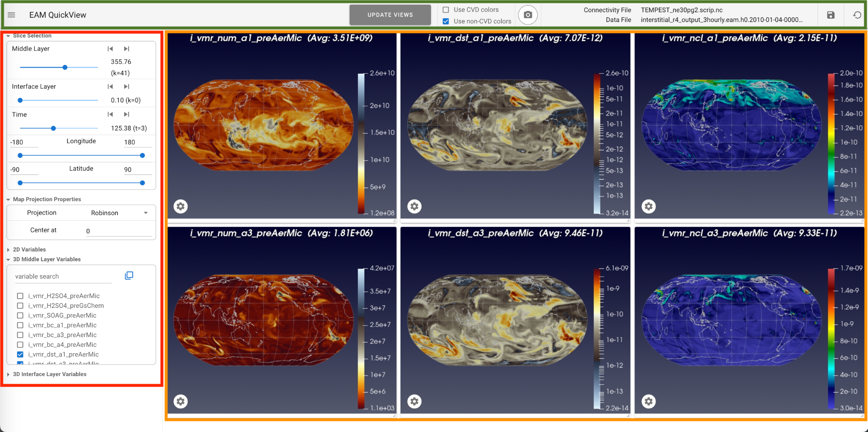Check the i_vmr_SOAG_preAerMic variable
868x432 pixels.
[x=20, y=316]
